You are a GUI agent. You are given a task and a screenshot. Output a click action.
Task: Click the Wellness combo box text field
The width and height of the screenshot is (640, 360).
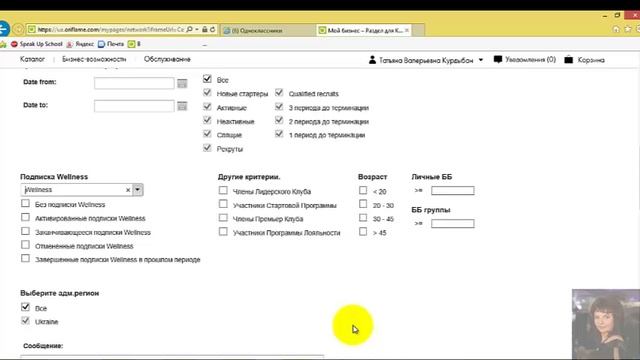pyautogui.click(x=73, y=190)
